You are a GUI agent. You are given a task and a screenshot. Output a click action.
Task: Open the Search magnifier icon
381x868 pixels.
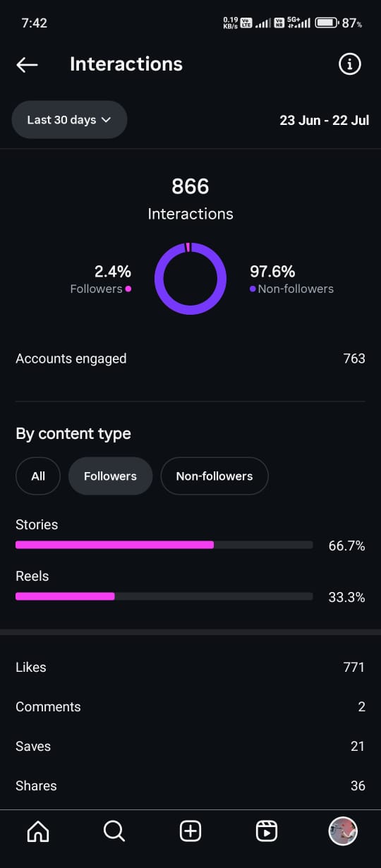click(114, 831)
